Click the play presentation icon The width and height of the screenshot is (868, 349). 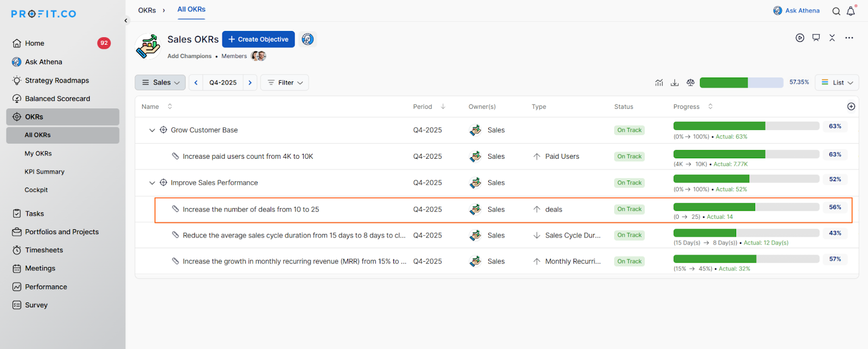point(800,38)
